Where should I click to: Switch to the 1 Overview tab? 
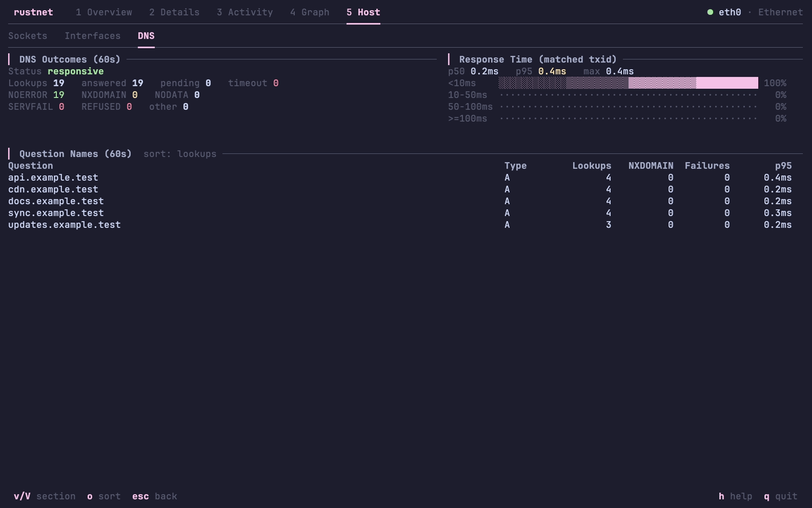click(104, 12)
